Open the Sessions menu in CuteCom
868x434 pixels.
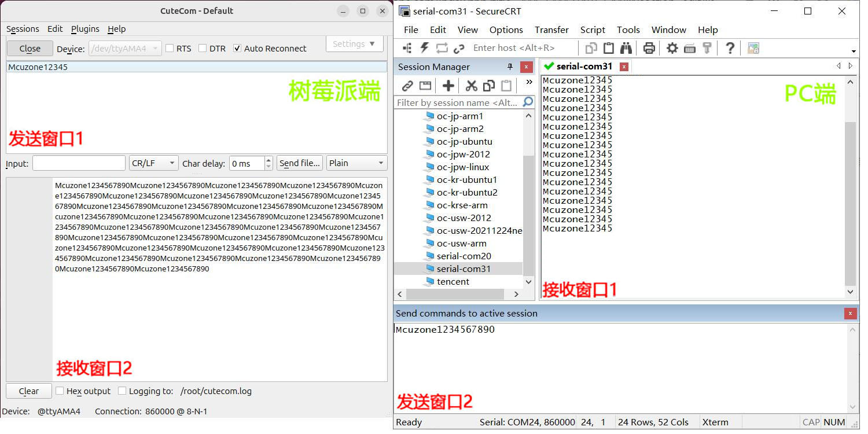coord(23,29)
